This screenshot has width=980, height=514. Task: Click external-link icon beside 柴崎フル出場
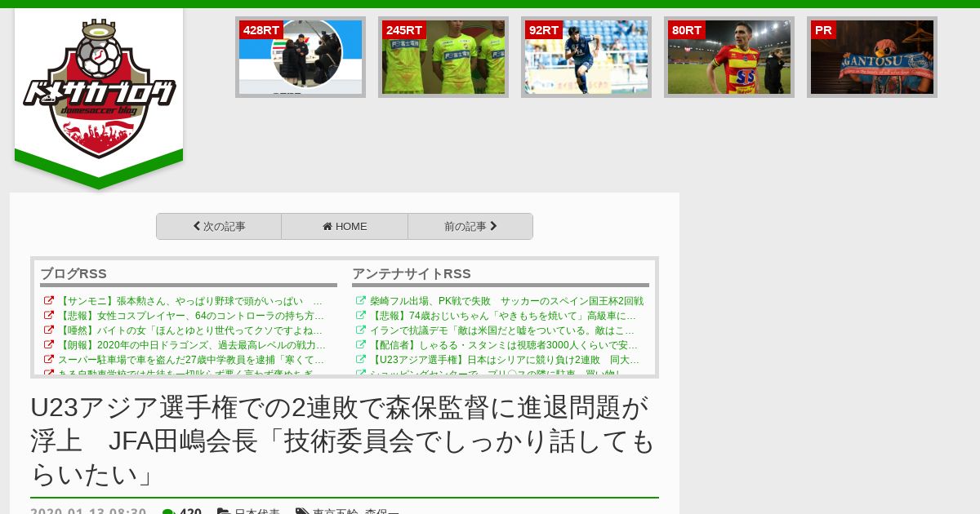(x=361, y=301)
